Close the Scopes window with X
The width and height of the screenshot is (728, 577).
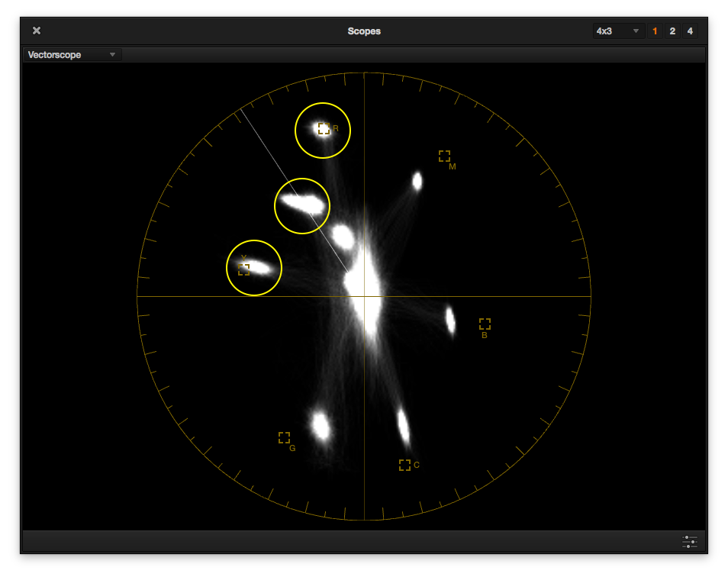pos(37,31)
